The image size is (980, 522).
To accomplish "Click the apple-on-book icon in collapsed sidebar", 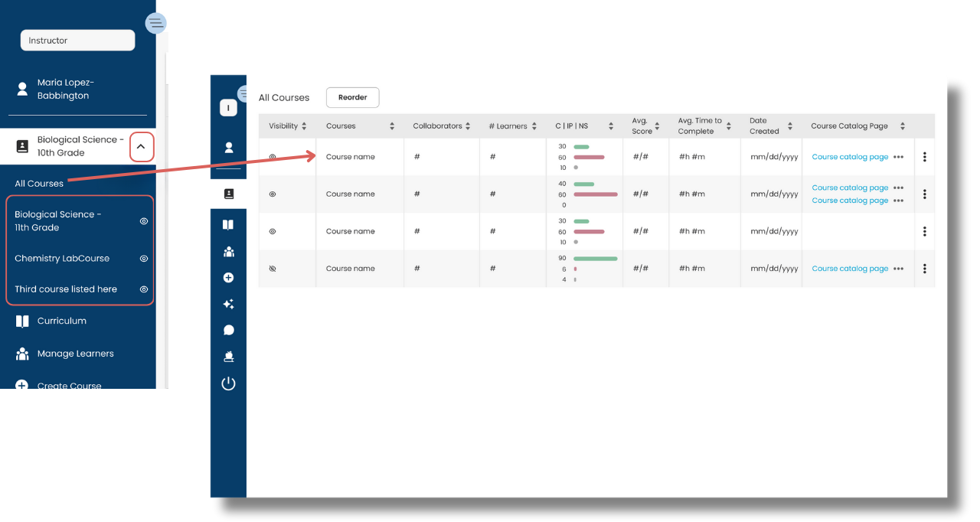I will point(228,357).
